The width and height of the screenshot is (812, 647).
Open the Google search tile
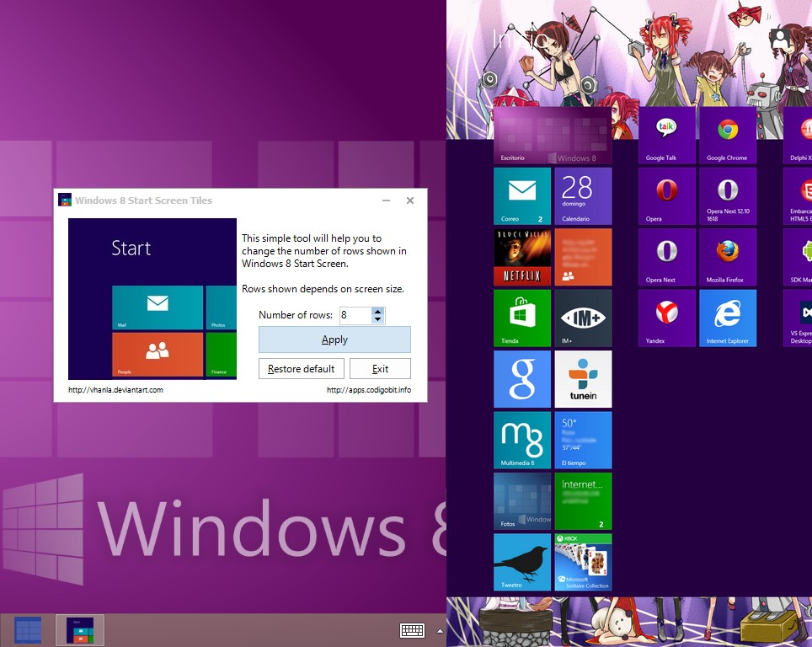pyautogui.click(x=522, y=379)
